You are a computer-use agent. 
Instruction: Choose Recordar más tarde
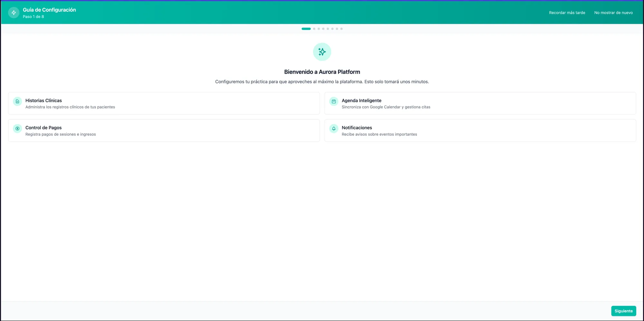tap(567, 13)
